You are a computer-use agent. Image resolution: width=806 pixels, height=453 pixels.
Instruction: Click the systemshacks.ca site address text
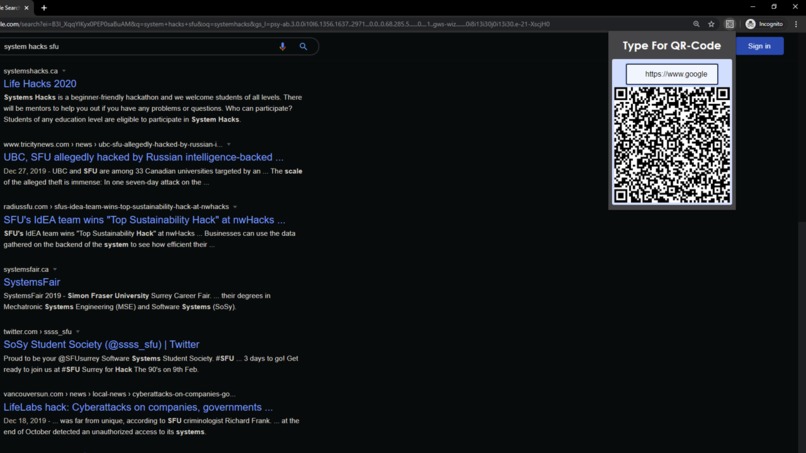click(x=31, y=71)
